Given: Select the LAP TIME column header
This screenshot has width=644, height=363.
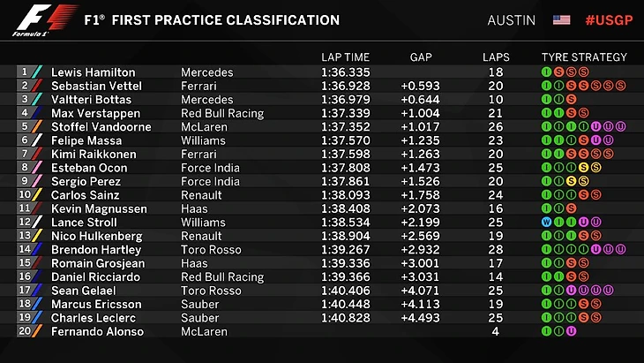Looking at the screenshot, I should tap(347, 57).
